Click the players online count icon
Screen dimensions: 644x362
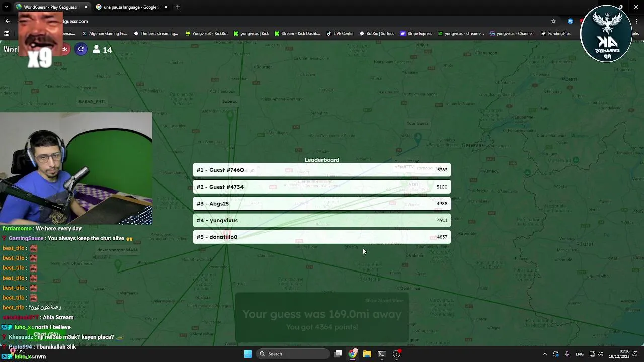tap(96, 49)
